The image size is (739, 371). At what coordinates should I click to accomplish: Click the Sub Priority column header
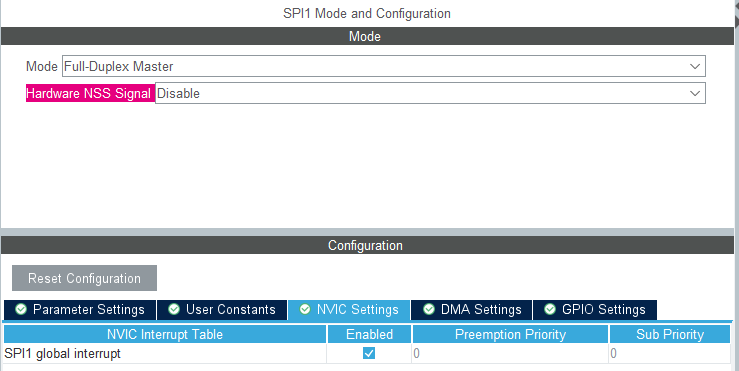pos(670,334)
